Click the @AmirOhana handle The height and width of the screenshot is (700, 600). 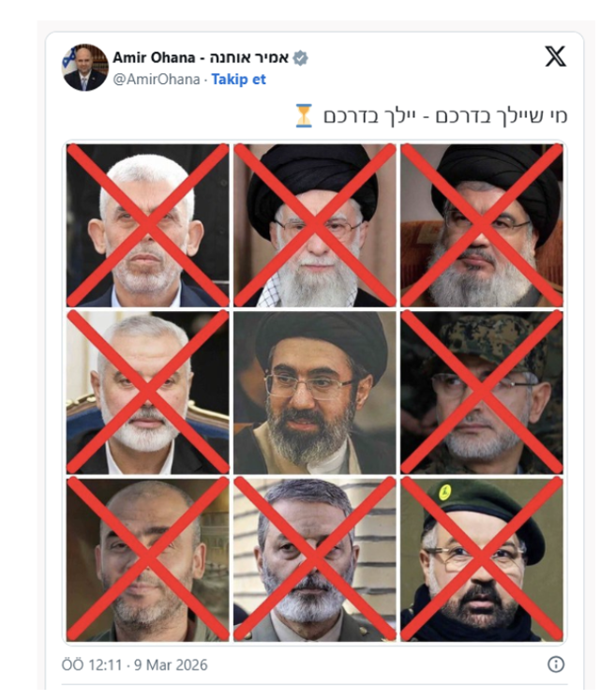pyautogui.click(x=157, y=80)
